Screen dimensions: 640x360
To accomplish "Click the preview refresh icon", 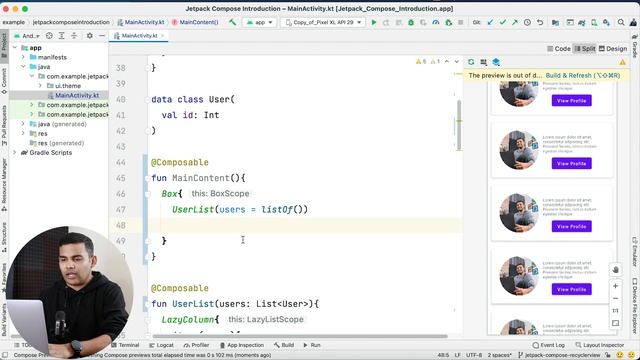I will (x=471, y=62).
